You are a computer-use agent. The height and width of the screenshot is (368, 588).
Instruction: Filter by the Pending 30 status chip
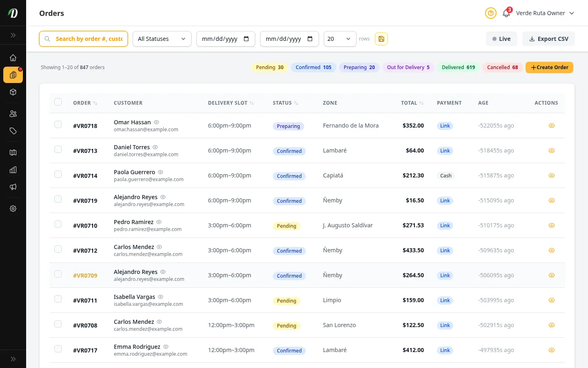click(x=270, y=67)
